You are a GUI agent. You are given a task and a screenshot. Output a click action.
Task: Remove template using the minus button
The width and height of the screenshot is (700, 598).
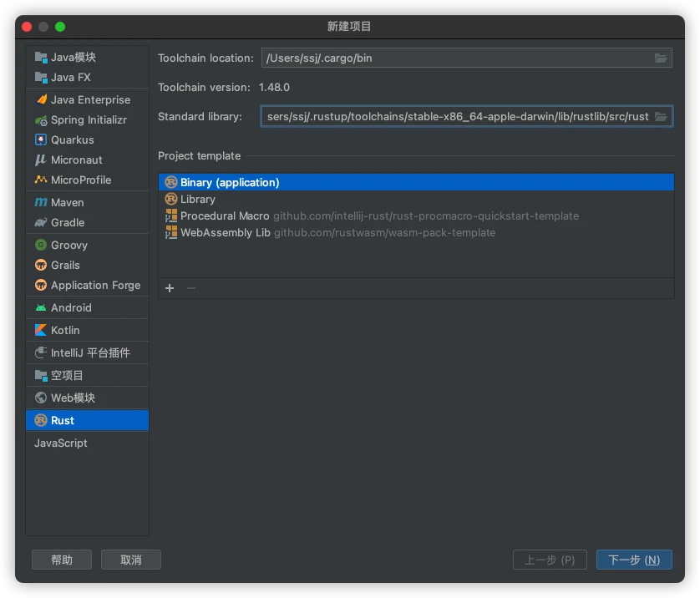191,288
